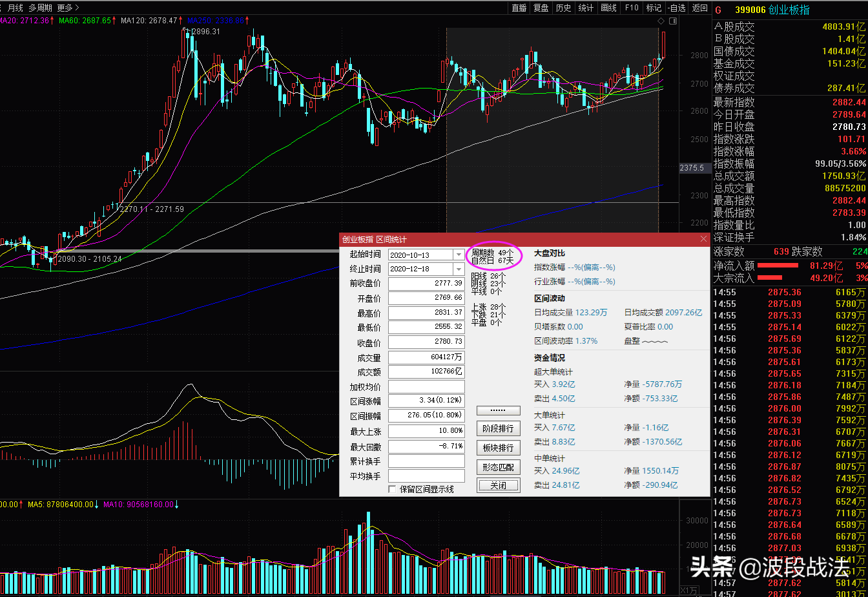
Task: Click the MA60 indicator label
Action: [x=87, y=21]
